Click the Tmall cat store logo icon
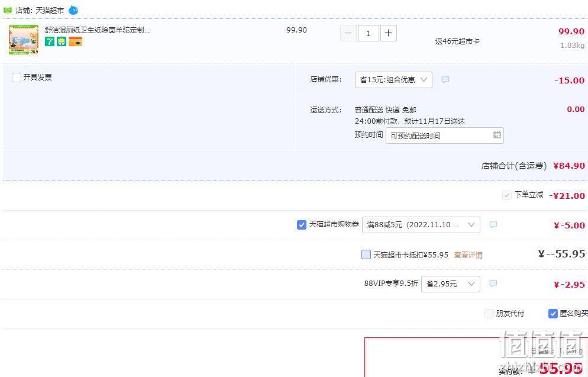The width and height of the screenshot is (588, 377). pyautogui.click(x=8, y=10)
